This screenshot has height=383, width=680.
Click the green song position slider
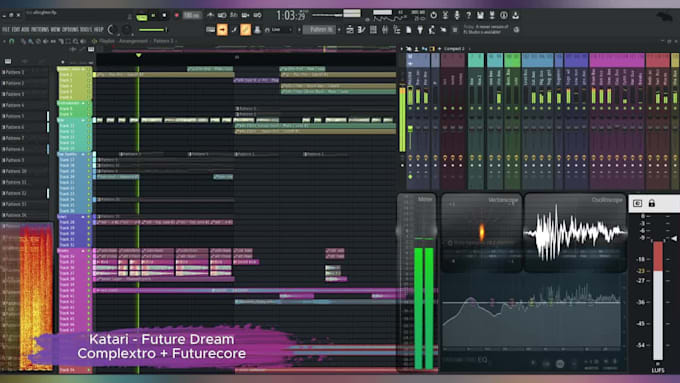[152, 30]
